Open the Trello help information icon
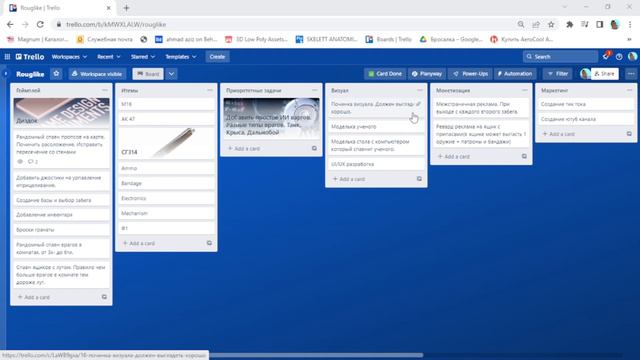Viewport: 640px width, 360px height. point(619,57)
